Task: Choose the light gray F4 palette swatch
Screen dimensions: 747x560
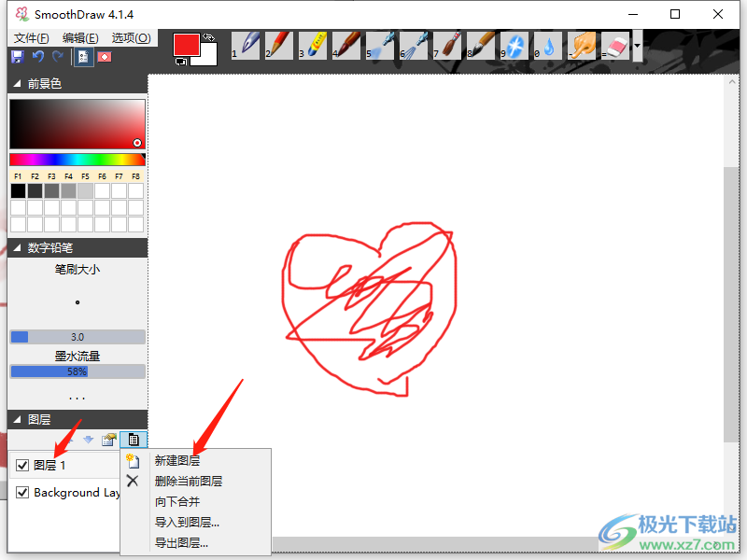Action: click(x=68, y=191)
